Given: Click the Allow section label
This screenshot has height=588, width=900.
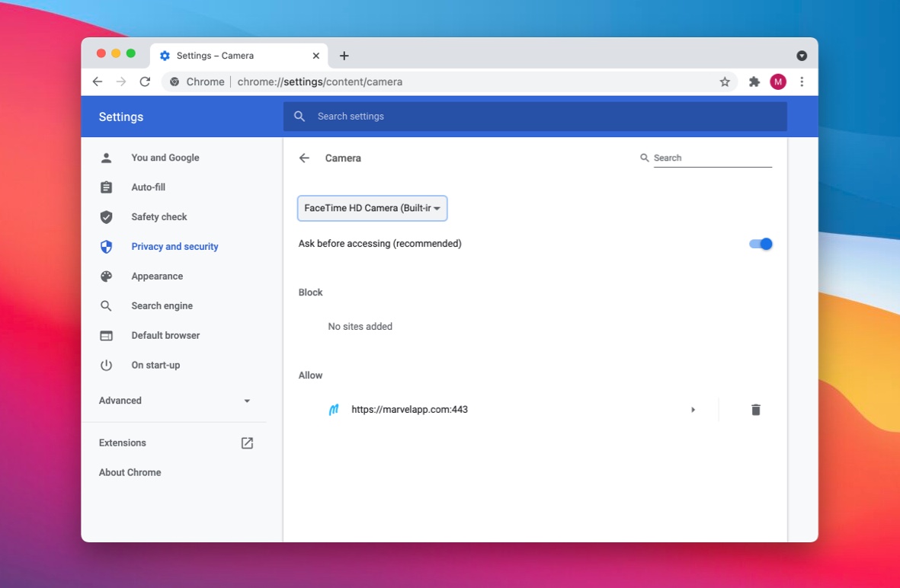Looking at the screenshot, I should pyautogui.click(x=310, y=375).
